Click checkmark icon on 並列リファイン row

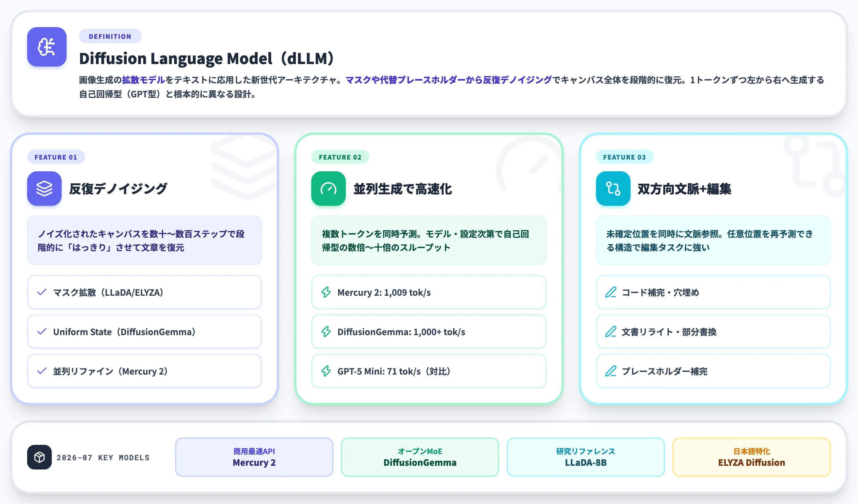coord(42,371)
